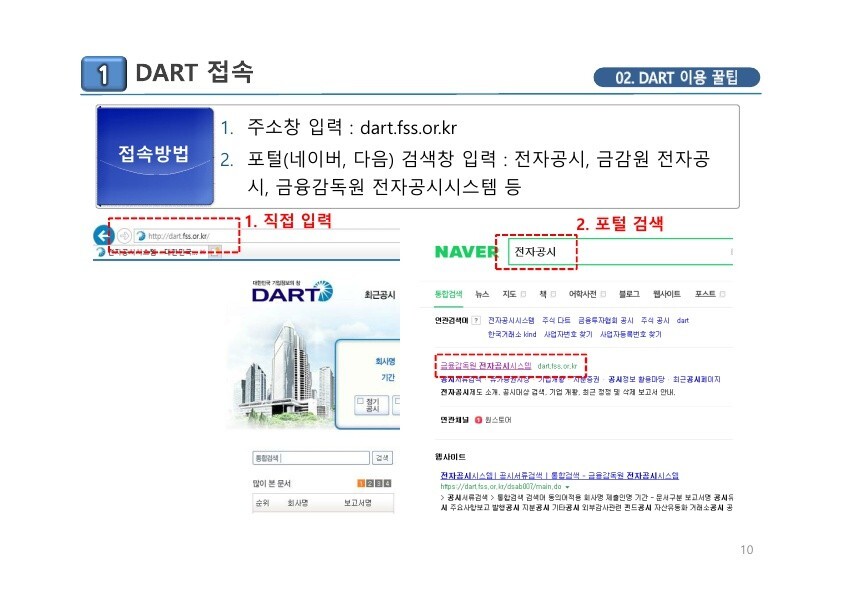Click related search 주식 공시
This screenshot has height=595, width=842.
(655, 321)
